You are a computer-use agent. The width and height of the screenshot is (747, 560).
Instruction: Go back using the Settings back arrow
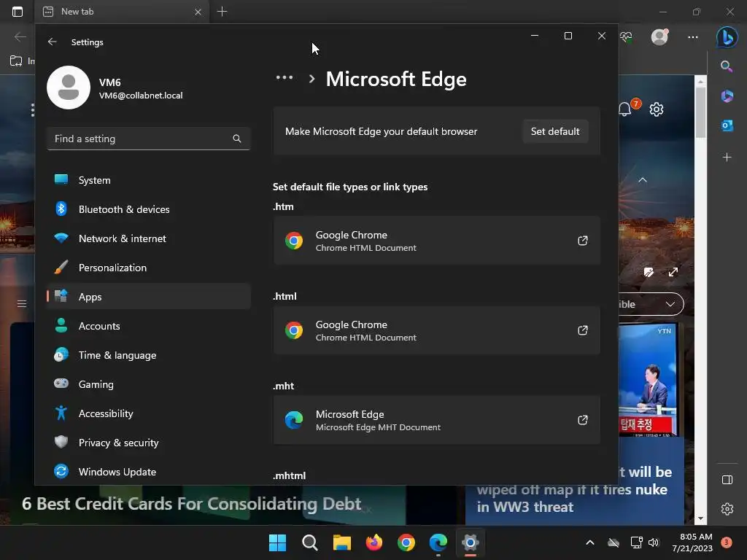[52, 42]
